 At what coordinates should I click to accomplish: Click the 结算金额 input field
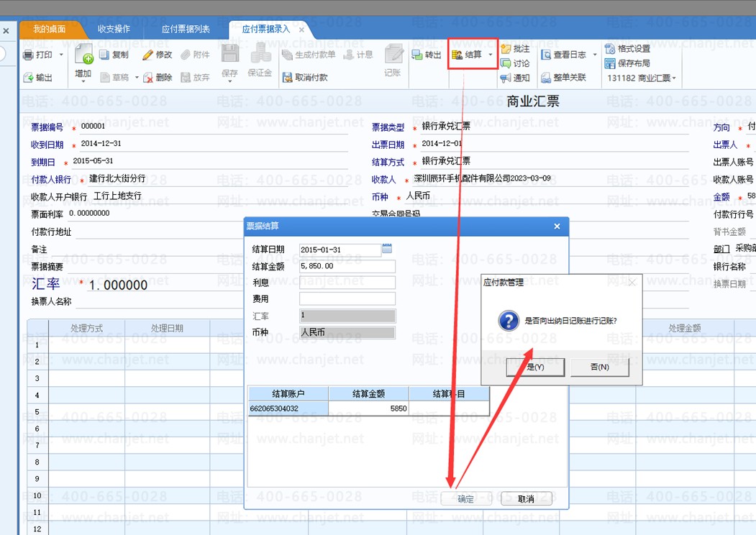347,266
